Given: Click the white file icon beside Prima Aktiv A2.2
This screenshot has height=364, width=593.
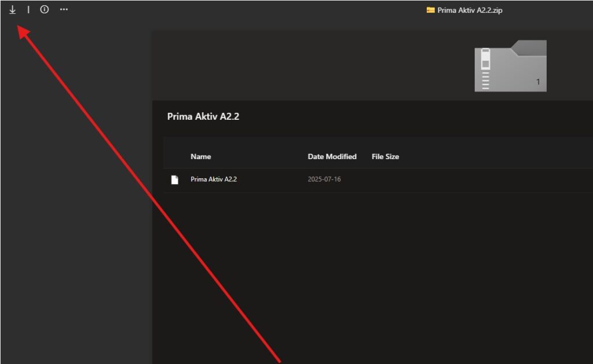Looking at the screenshot, I should point(175,179).
